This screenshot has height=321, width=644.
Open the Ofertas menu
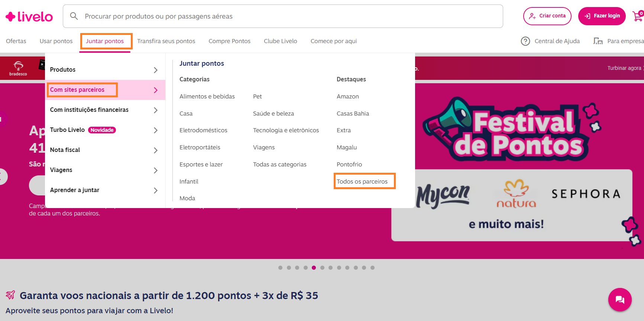point(16,41)
